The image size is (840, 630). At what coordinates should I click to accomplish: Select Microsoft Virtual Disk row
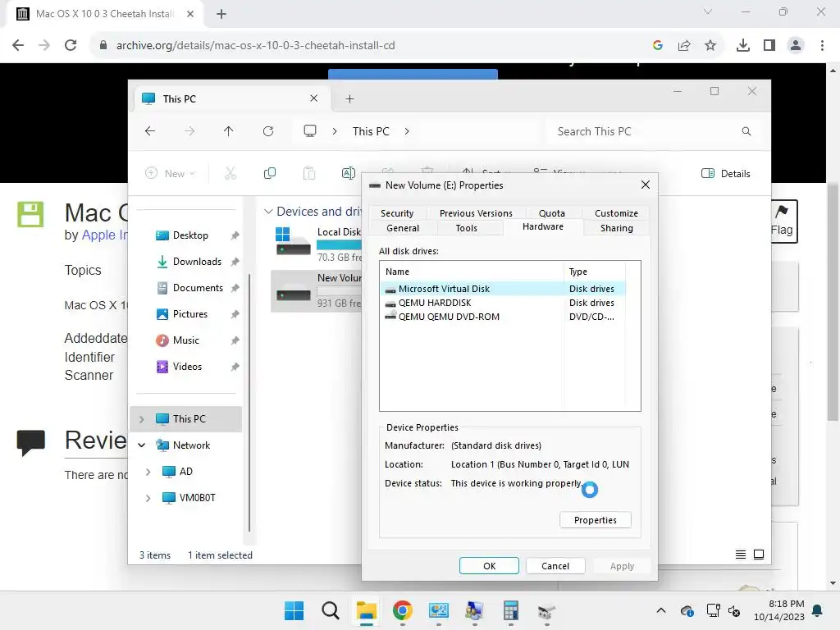(x=503, y=289)
